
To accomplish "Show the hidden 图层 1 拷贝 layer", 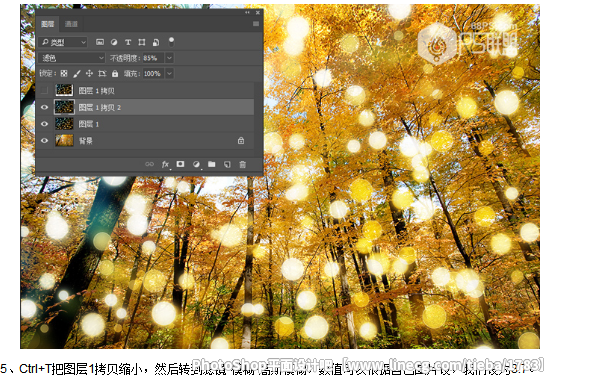I will tap(44, 90).
